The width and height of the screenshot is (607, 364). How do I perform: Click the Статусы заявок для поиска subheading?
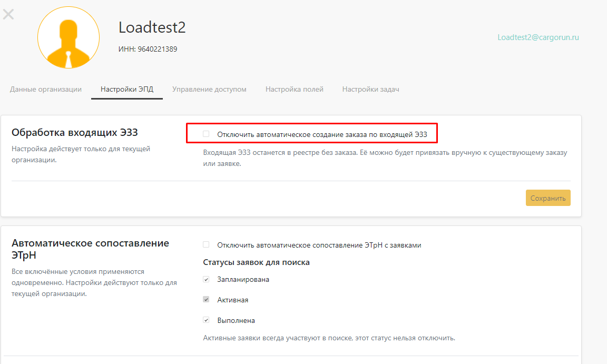click(x=256, y=262)
